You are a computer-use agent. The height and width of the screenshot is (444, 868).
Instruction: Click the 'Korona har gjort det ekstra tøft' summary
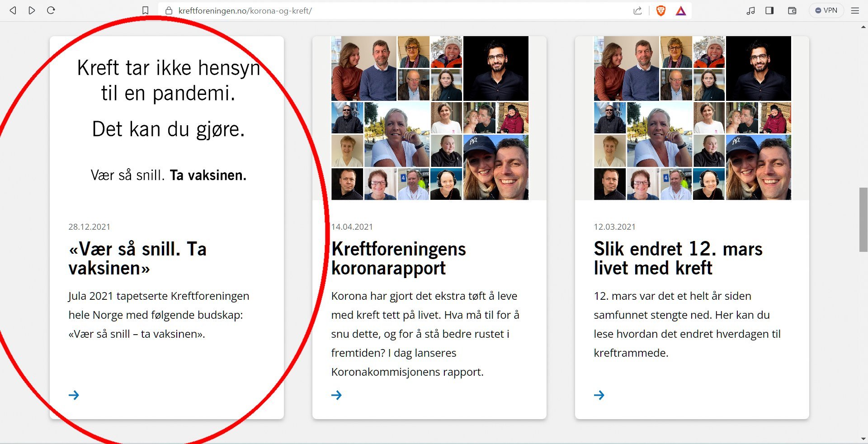click(x=425, y=334)
